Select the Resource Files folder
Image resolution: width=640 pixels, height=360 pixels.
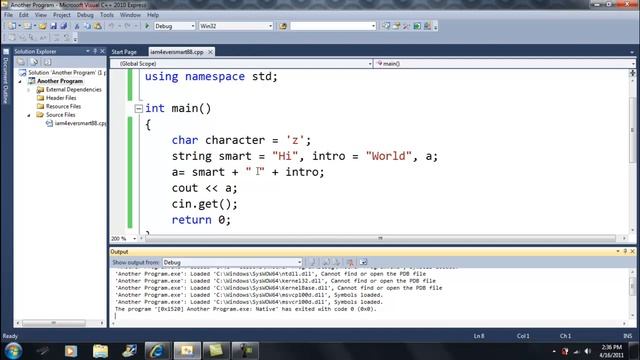[x=59, y=107]
